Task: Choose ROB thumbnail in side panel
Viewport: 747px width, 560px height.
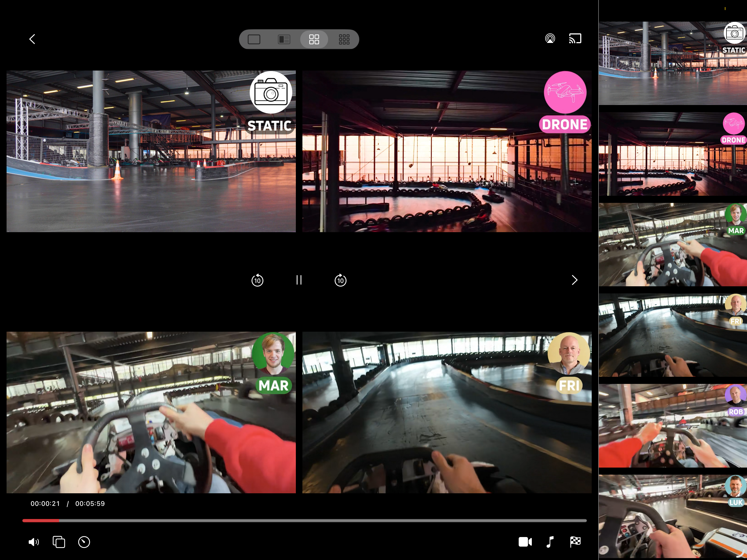Action: pos(673,426)
